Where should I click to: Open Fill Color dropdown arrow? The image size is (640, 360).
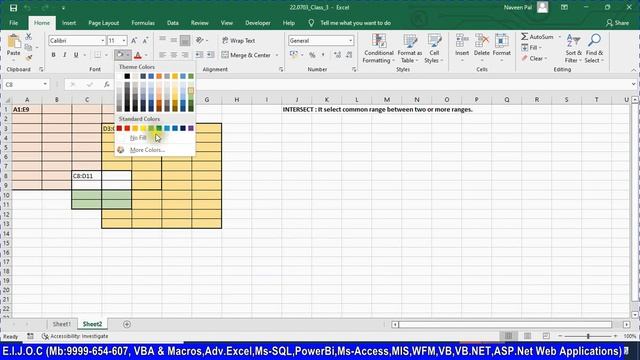click(128, 55)
